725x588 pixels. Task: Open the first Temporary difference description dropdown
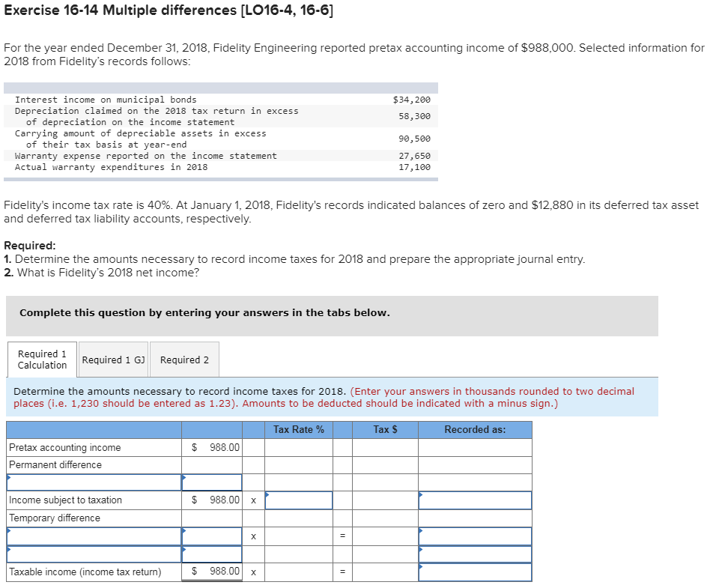[x=92, y=536]
